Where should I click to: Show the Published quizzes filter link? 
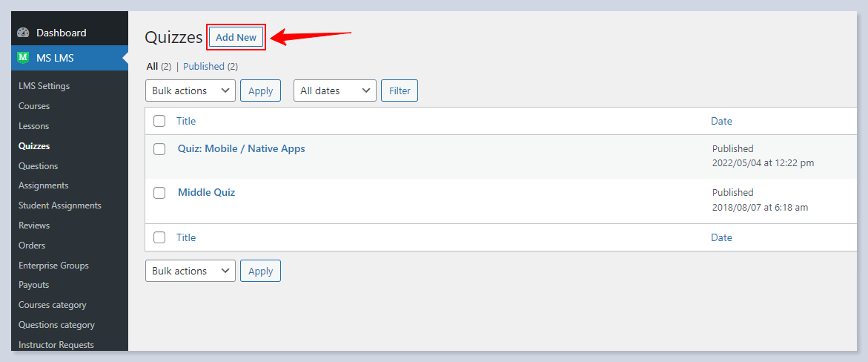(x=204, y=66)
